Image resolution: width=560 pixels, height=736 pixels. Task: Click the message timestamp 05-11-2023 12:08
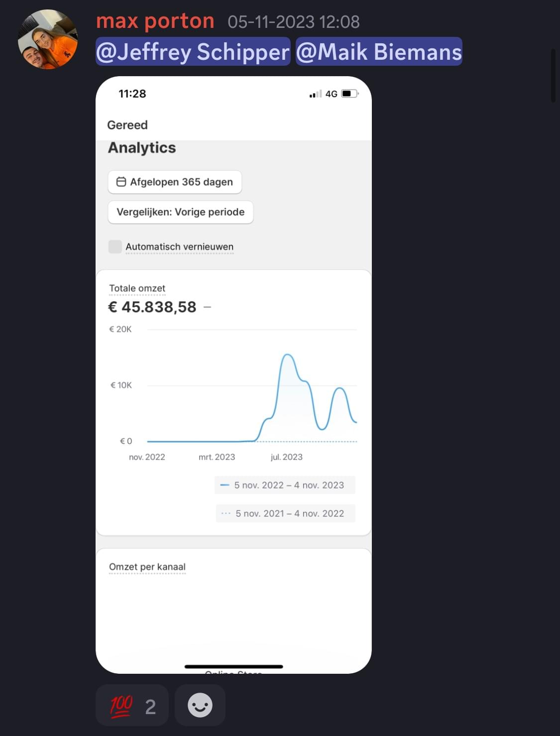pyautogui.click(x=293, y=22)
